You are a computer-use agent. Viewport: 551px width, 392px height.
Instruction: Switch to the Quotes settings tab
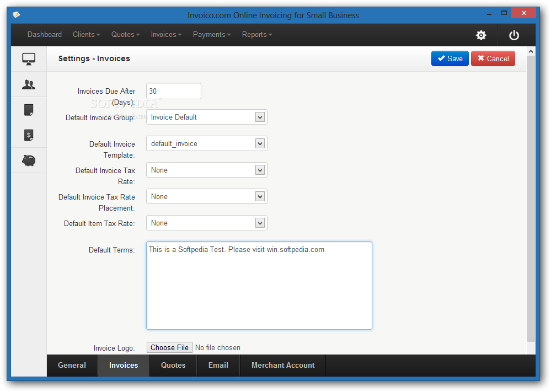173,366
